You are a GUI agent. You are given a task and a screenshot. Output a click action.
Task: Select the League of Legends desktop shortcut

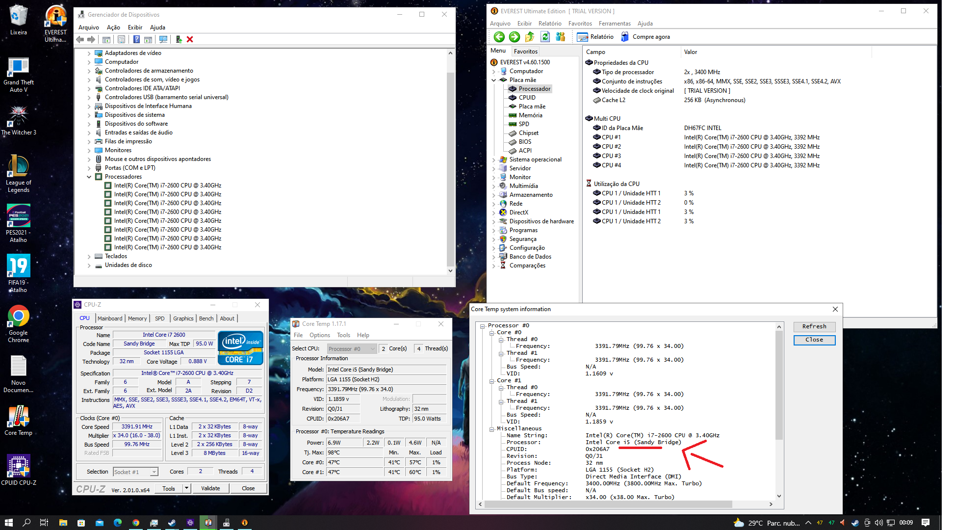(19, 174)
